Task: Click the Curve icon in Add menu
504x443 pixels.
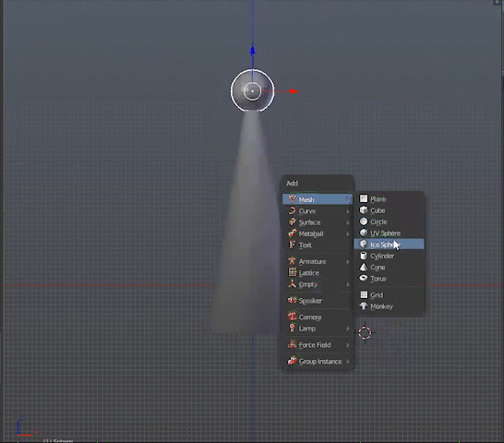Action: pyautogui.click(x=293, y=210)
